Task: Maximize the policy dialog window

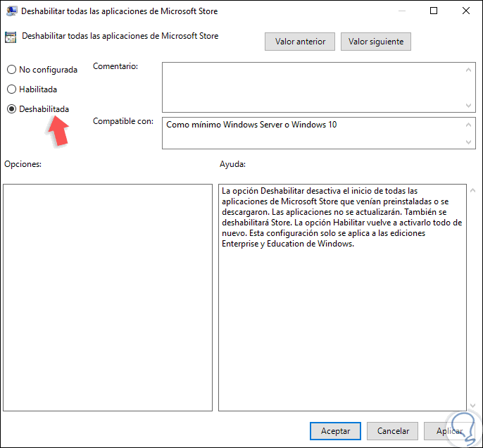Action: [x=434, y=11]
